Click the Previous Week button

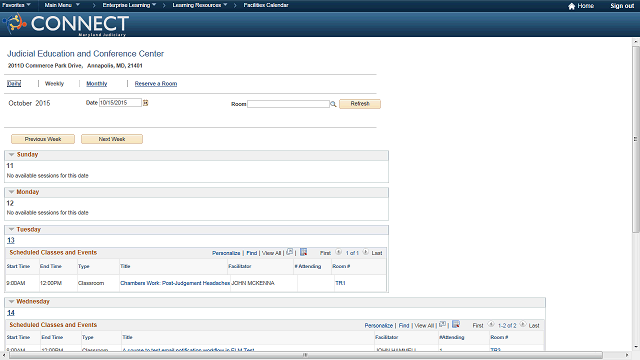[x=43, y=139]
